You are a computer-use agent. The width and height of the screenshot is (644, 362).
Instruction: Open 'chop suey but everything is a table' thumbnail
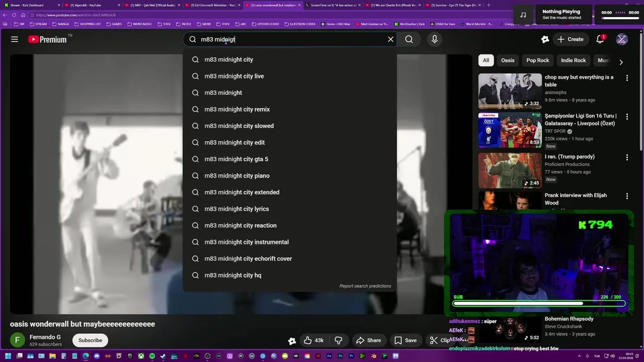[510, 91]
